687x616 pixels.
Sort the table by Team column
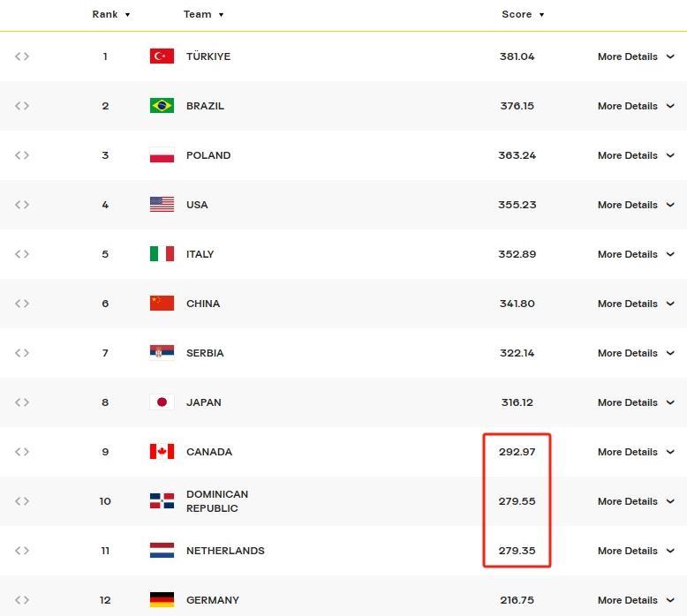click(x=203, y=14)
